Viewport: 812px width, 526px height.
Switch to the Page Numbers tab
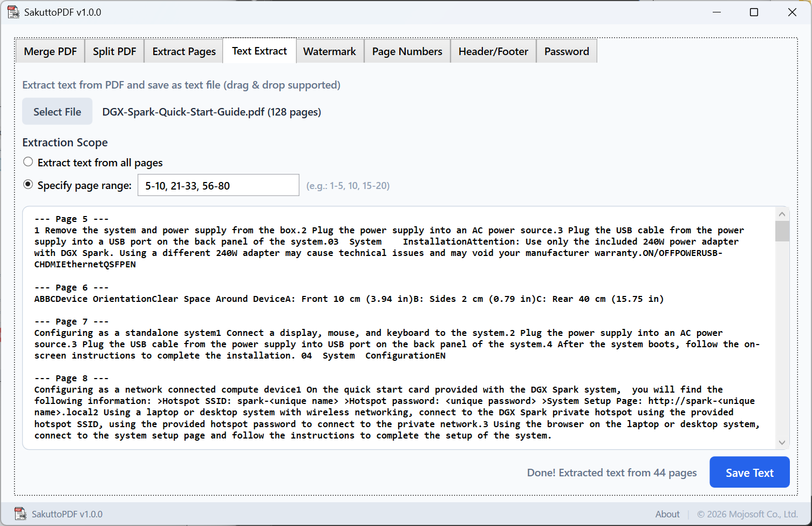407,51
